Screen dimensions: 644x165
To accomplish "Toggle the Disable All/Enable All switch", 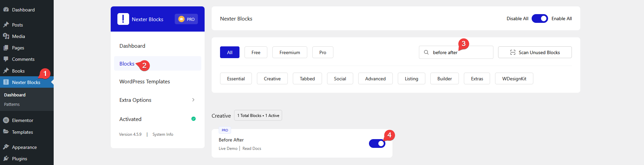I will coord(540,18).
